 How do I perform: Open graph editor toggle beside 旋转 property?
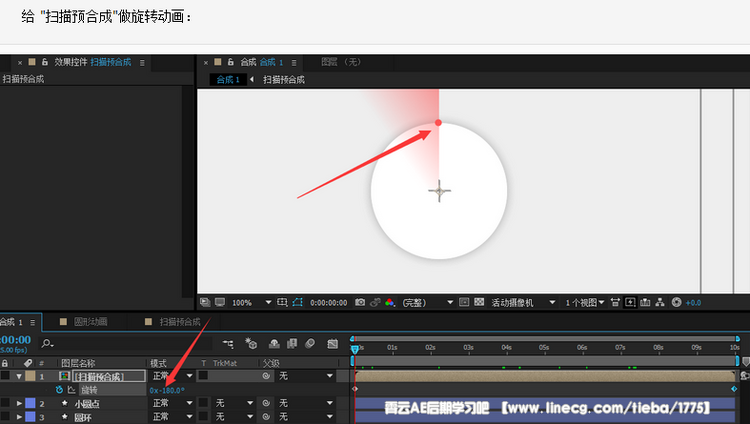point(72,390)
